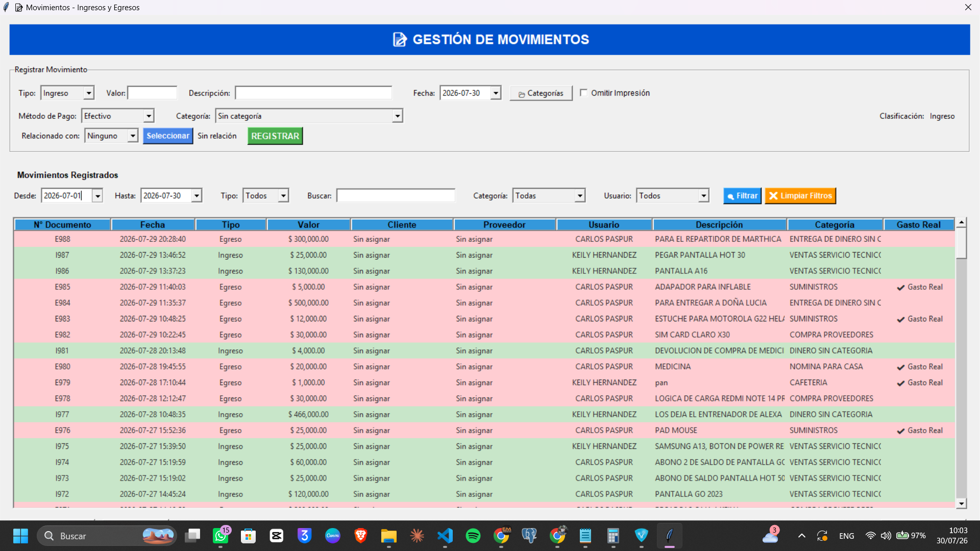
Task: Click the Proveedor column header
Action: point(504,225)
